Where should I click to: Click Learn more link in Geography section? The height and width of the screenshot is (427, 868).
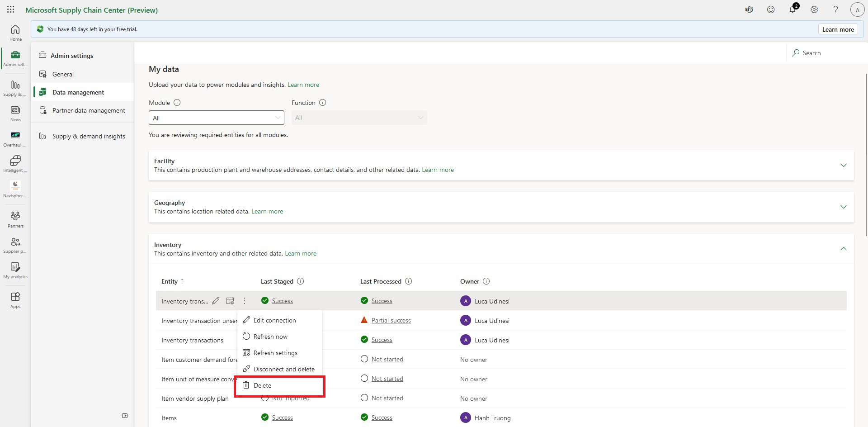(267, 211)
